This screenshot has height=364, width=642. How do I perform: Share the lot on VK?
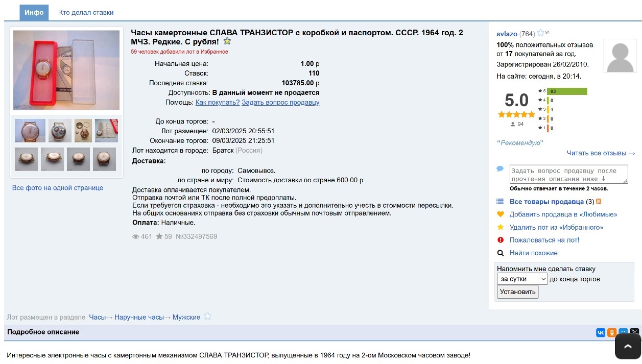[600, 332]
